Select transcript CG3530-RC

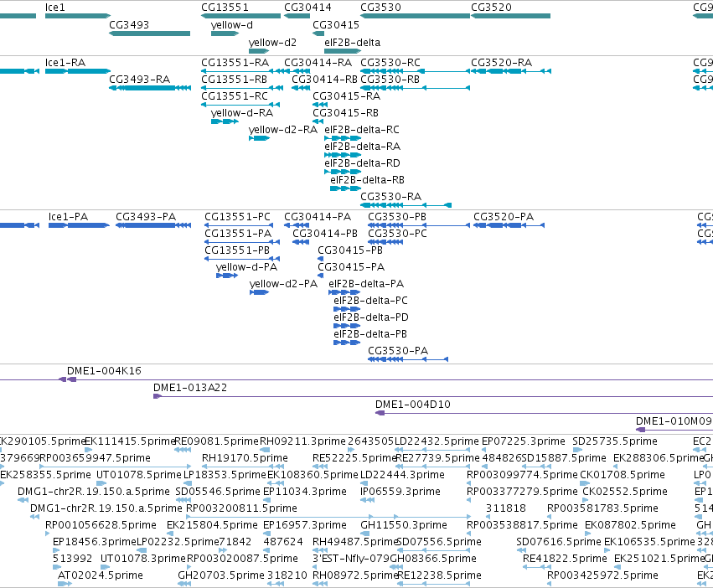(390, 63)
